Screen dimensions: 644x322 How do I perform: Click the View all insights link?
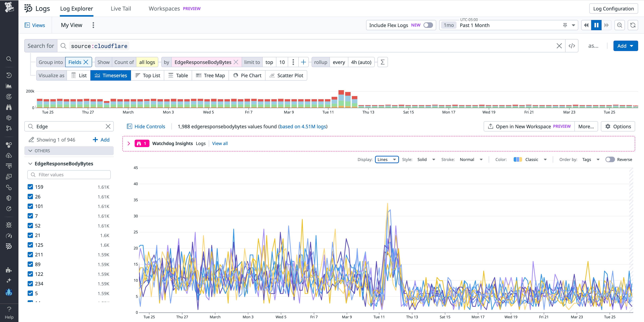(x=220, y=143)
